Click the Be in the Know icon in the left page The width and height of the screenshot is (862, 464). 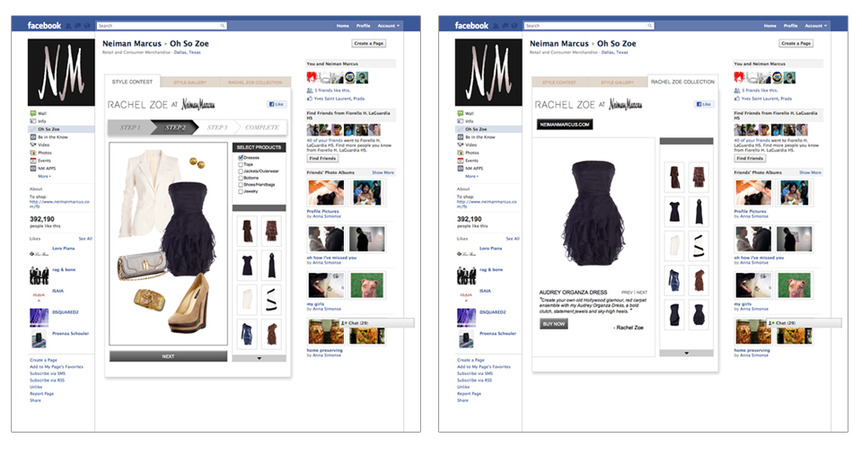[33, 137]
